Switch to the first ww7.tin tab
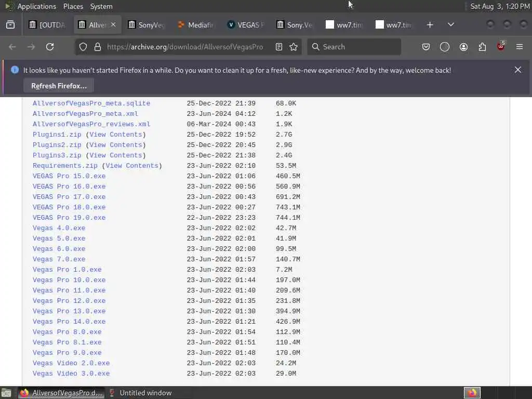The image size is (532, 399). pyautogui.click(x=345, y=25)
